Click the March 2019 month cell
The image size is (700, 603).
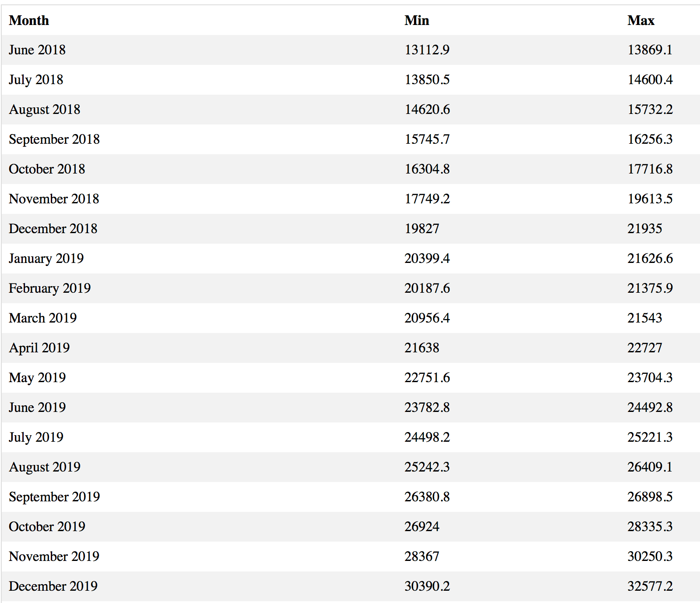[43, 318]
